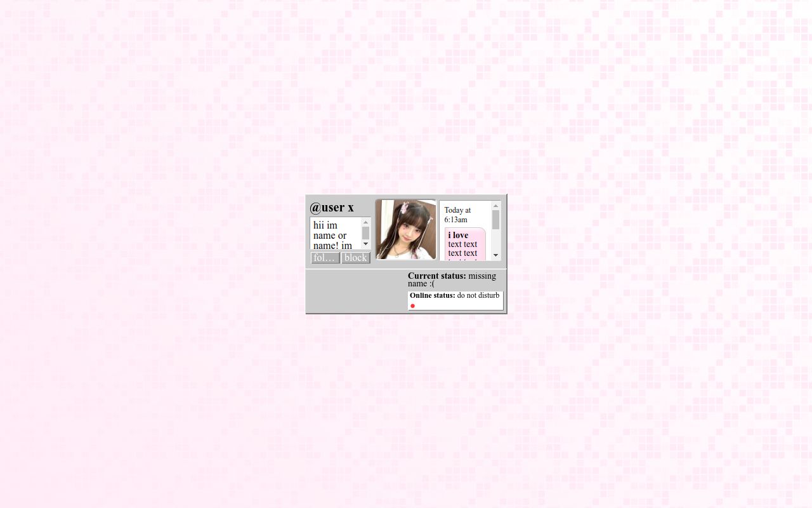Click the profile photo of the user
The width and height of the screenshot is (812, 508).
point(406,230)
